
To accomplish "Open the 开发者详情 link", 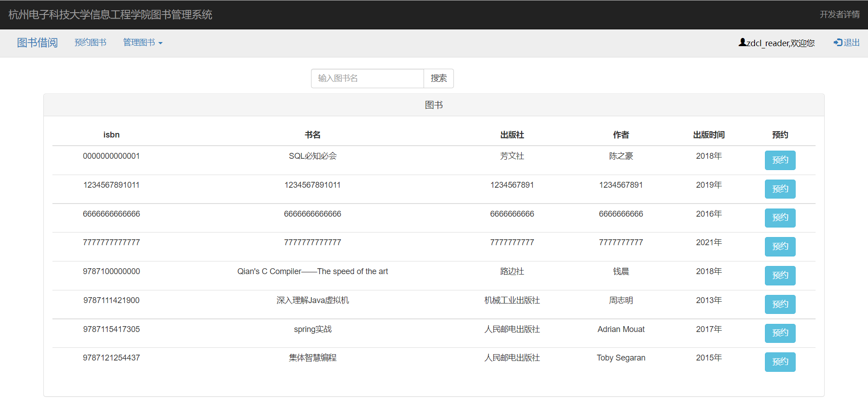I will (x=840, y=14).
